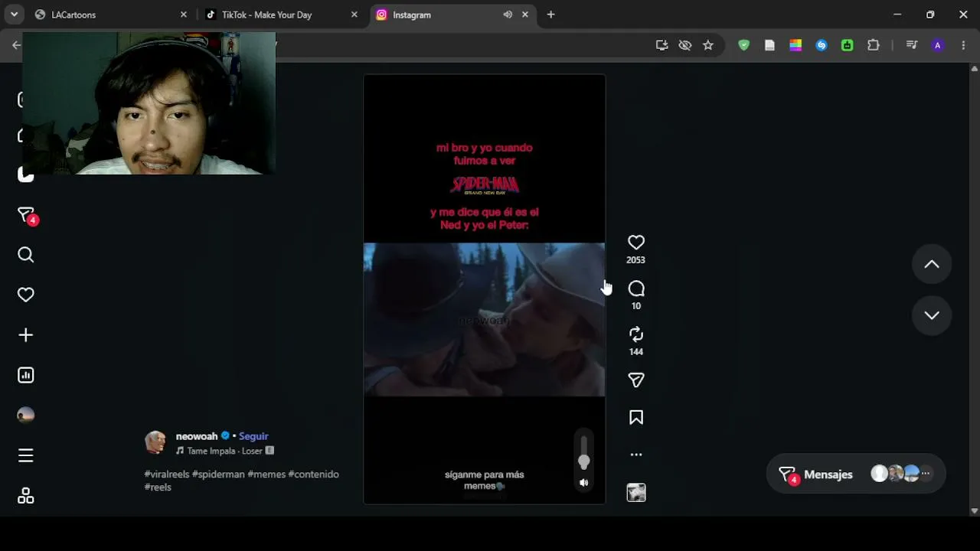
Task: Save the reel with the bookmark icon
Action: (x=635, y=417)
